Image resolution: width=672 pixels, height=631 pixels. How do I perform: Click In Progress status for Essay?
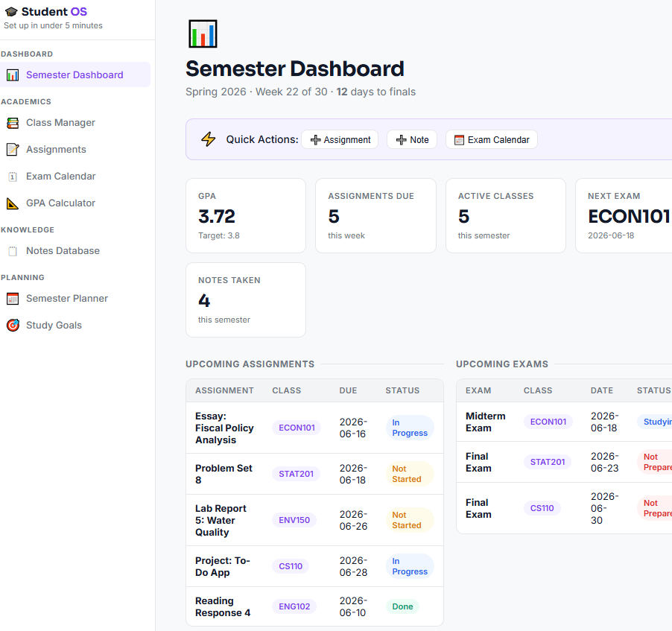tap(410, 428)
